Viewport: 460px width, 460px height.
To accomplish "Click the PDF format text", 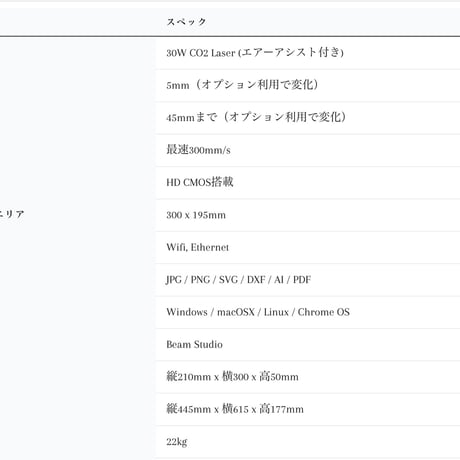I will (302, 280).
